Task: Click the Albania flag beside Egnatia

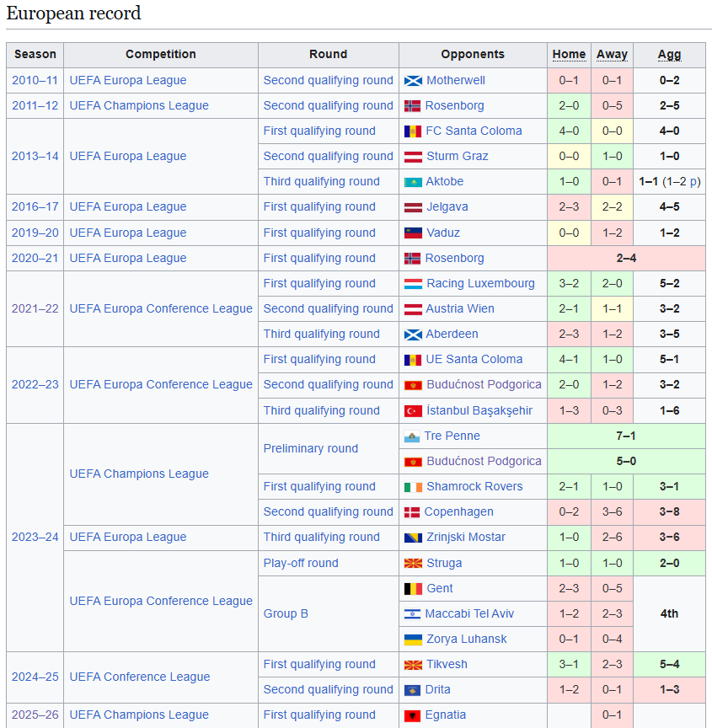Action: point(413,715)
